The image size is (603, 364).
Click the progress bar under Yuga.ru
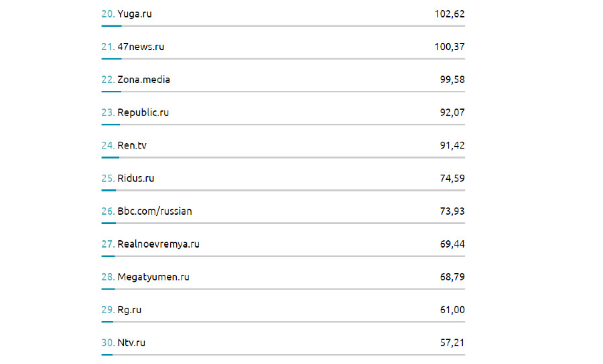pos(283,26)
